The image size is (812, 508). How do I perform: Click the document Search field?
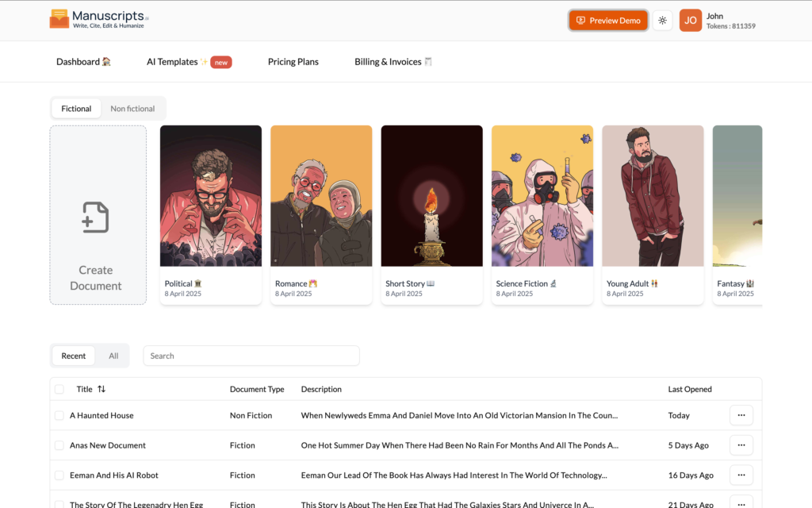pyautogui.click(x=251, y=356)
